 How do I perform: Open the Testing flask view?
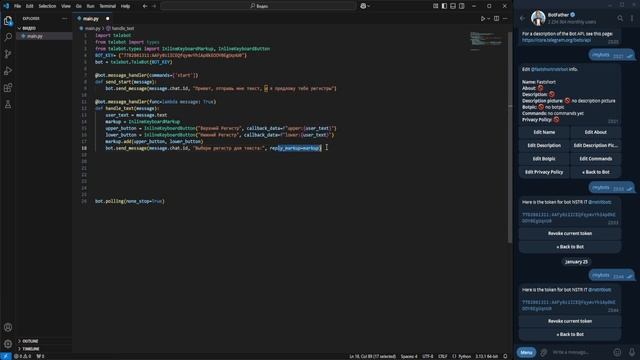pyautogui.click(x=8, y=104)
